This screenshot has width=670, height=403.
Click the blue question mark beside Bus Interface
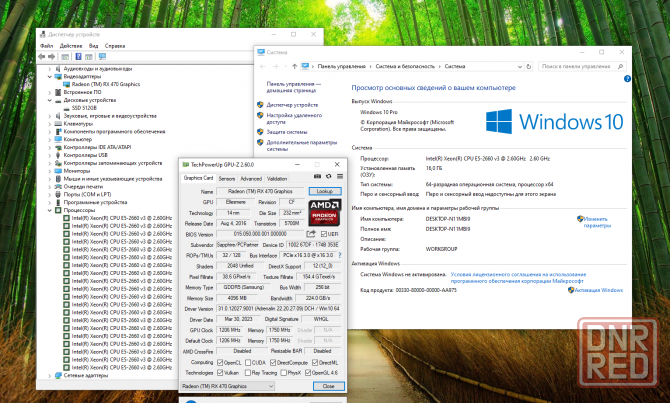coord(340,255)
